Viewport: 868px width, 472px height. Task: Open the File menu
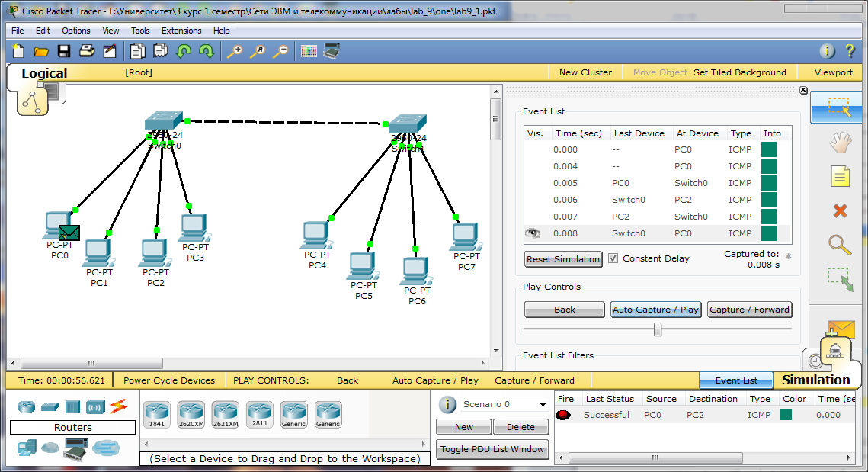coord(18,31)
